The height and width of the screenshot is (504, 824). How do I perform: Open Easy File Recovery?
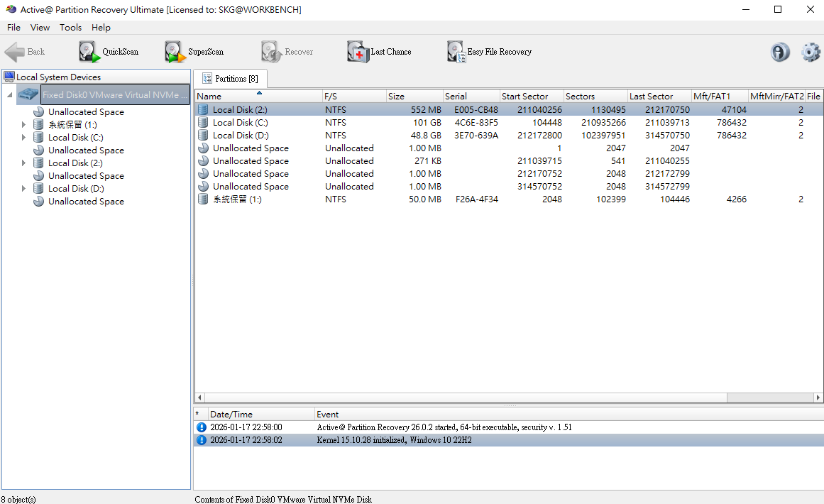(489, 52)
